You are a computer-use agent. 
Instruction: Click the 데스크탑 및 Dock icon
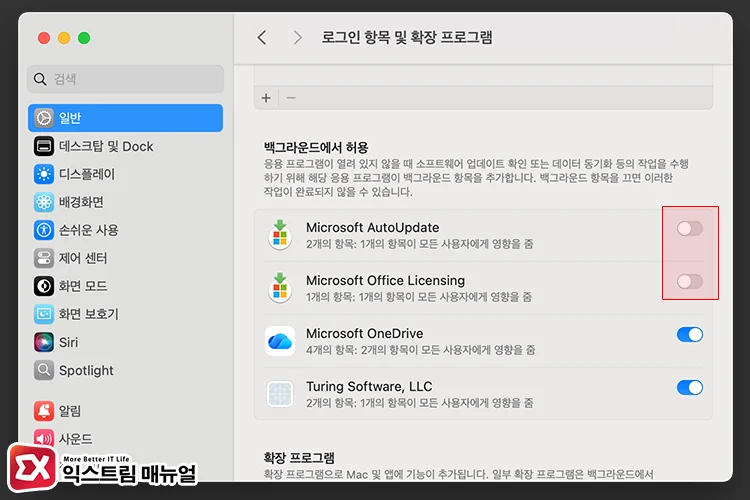click(x=44, y=146)
